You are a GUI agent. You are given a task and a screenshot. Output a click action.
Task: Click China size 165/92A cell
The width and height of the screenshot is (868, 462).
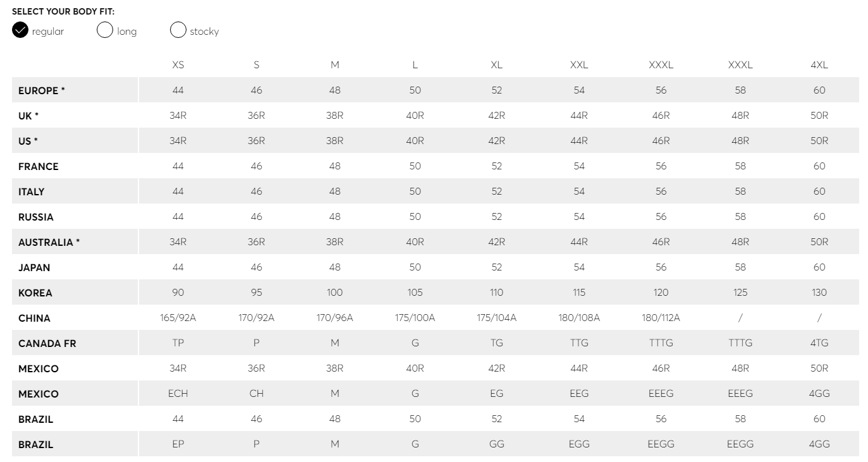(178, 318)
